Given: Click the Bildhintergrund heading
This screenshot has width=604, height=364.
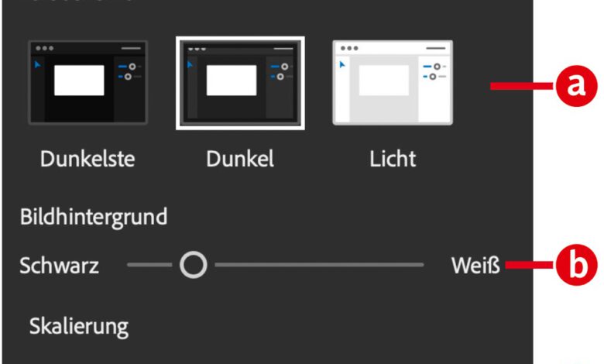Looking at the screenshot, I should click(94, 217).
